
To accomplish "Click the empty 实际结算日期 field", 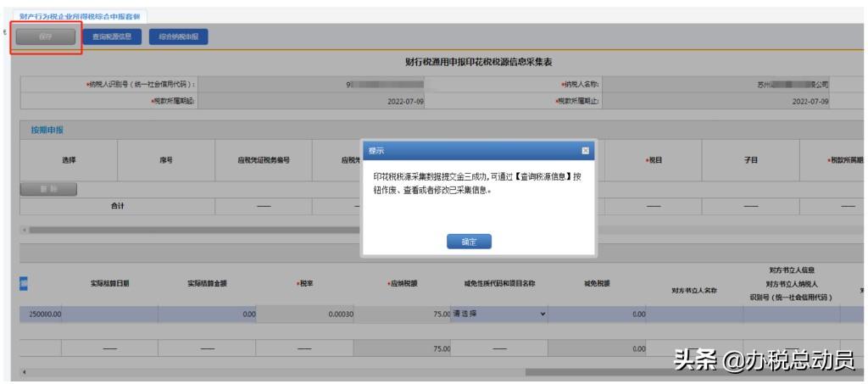I will 109,314.
